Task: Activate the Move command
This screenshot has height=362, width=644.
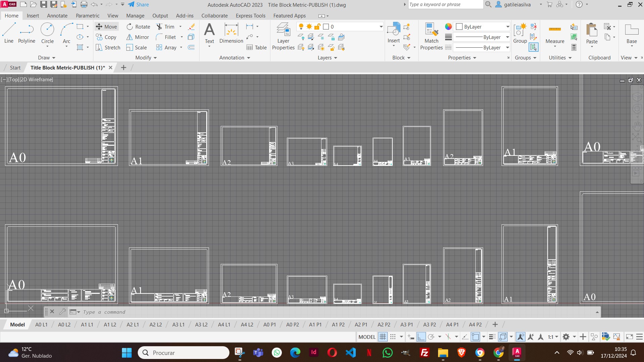Action: click(x=106, y=27)
